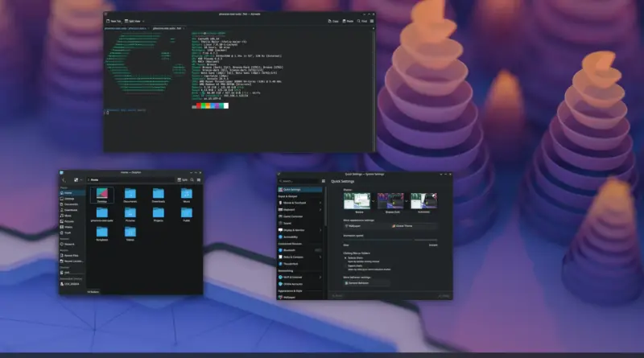644x358 pixels.
Task: Select Music in Dolphin Places sidebar
Action: 72,216
